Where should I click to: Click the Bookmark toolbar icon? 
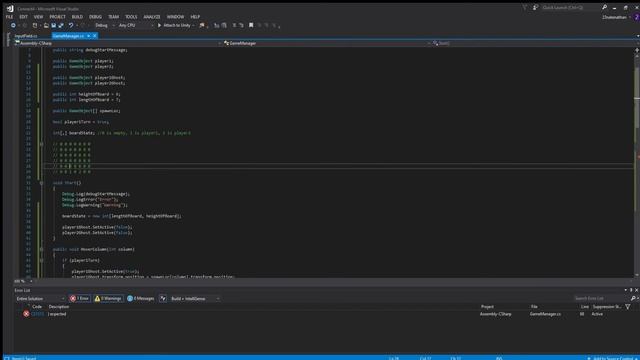tap(251, 25)
